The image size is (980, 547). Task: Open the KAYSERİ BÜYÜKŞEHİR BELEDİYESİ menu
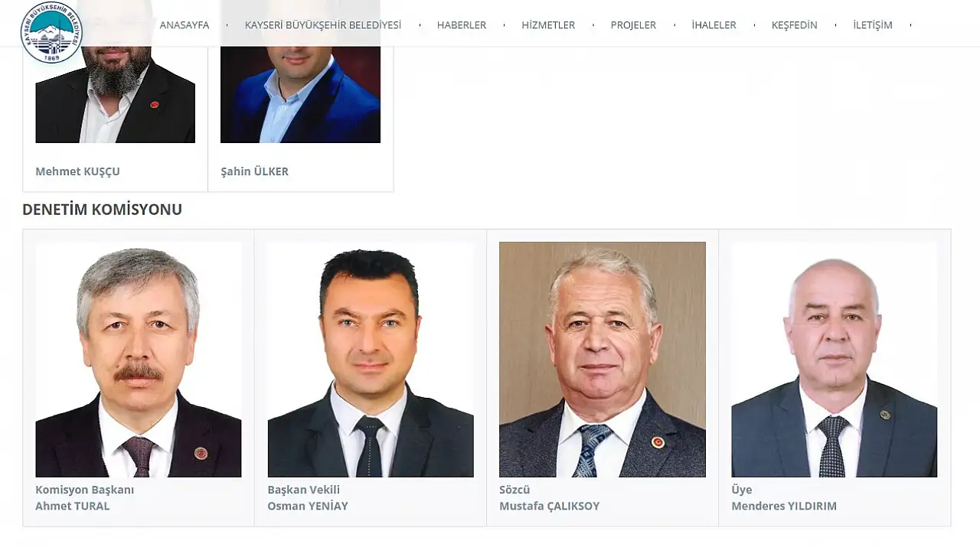(x=323, y=25)
